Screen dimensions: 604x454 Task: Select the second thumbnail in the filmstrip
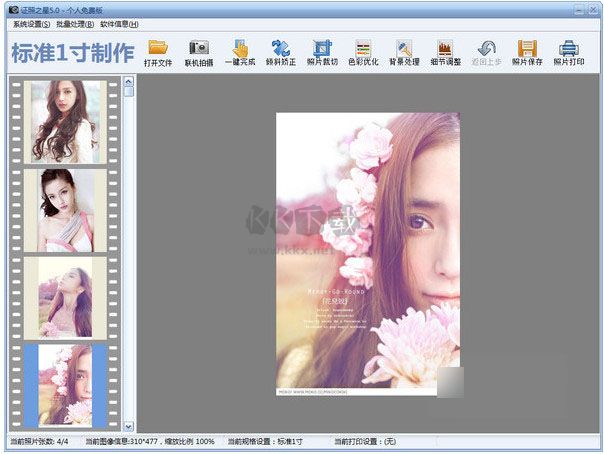(x=65, y=209)
